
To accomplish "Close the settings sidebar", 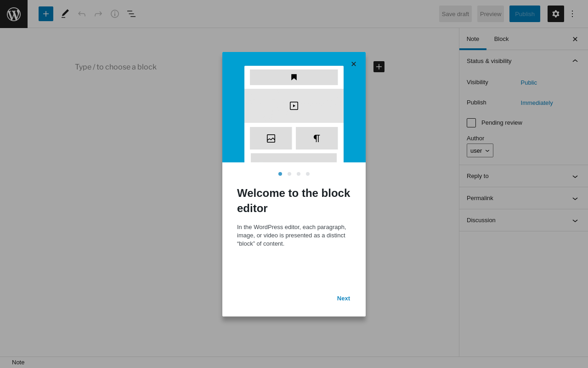I will [x=575, y=39].
